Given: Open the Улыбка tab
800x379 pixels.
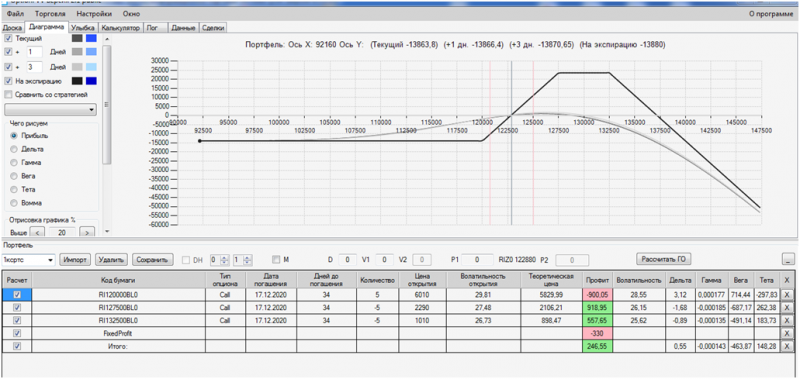Looking at the screenshot, I should tap(83, 28).
